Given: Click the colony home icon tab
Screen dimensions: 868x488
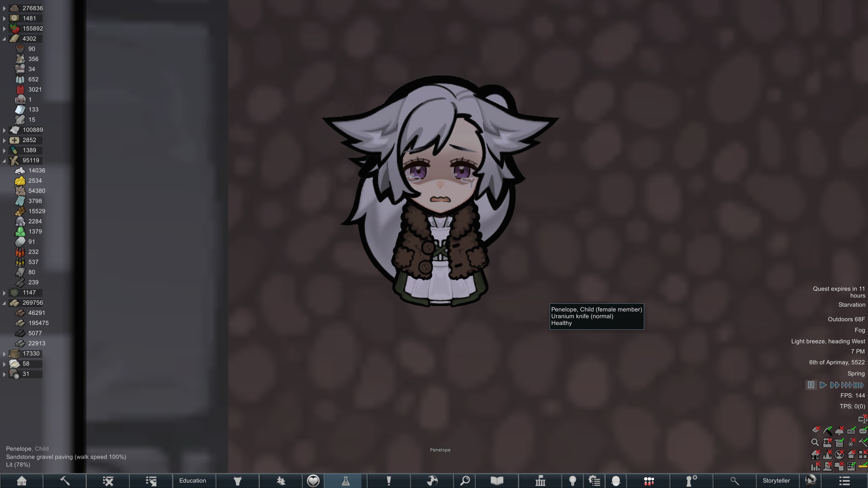Looking at the screenshot, I should (22, 481).
